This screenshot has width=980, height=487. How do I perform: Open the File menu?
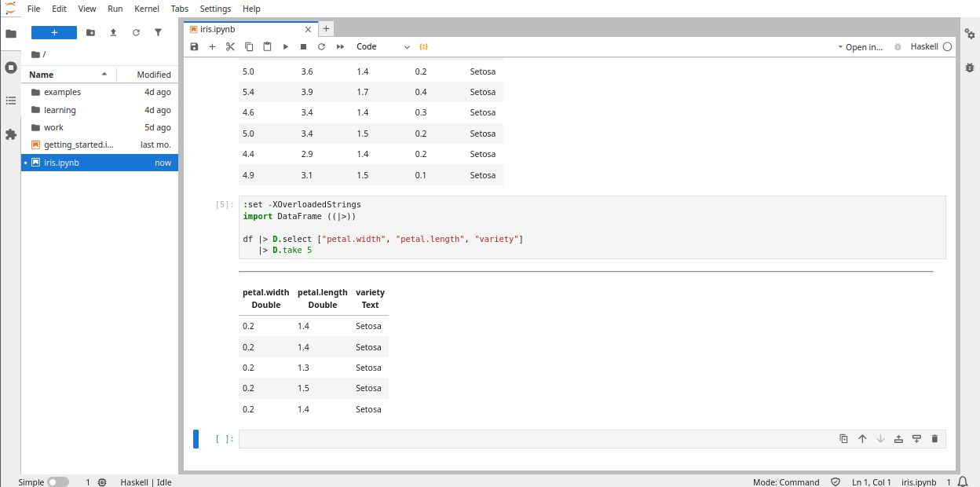pos(34,9)
